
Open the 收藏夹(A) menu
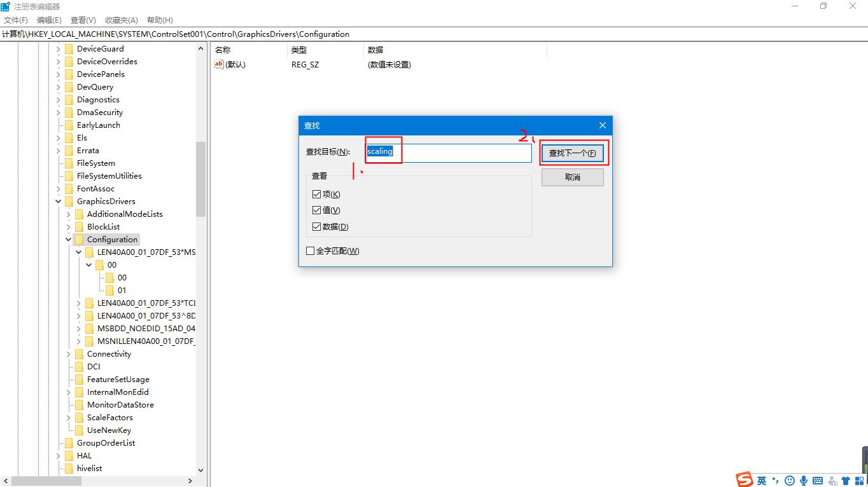coord(120,20)
